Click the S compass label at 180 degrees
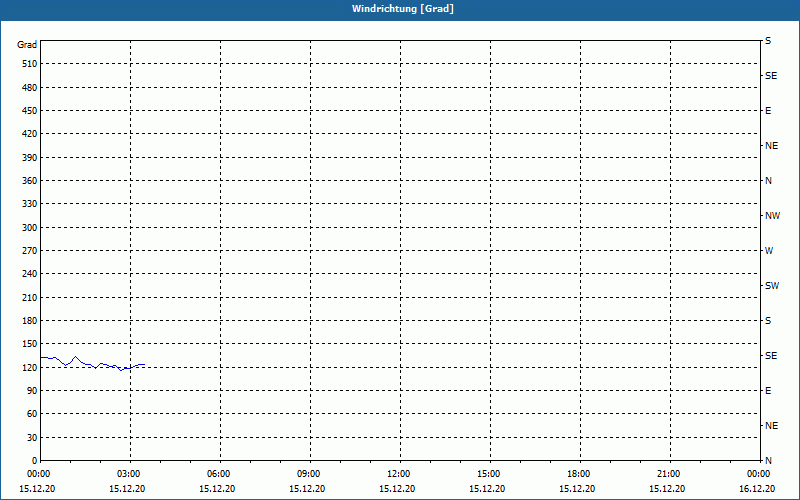 click(768, 321)
